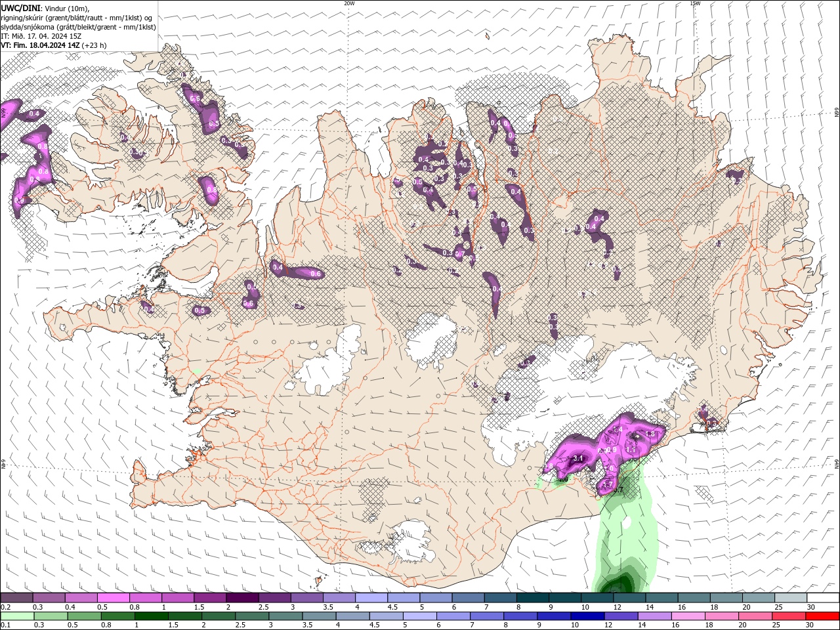Click the '18' label under the snow scale
The image size is (840, 630).
(x=715, y=607)
